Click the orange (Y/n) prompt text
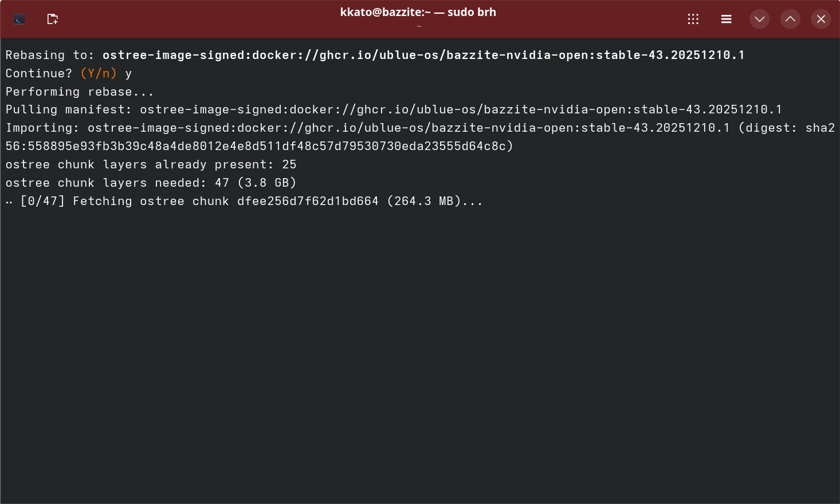This screenshot has width=840, height=504. pyautogui.click(x=99, y=73)
